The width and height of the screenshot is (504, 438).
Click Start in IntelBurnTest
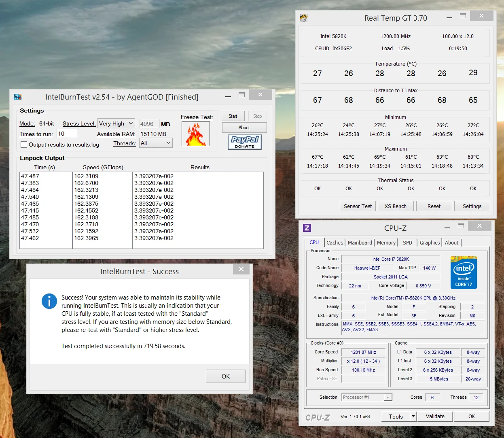233,116
